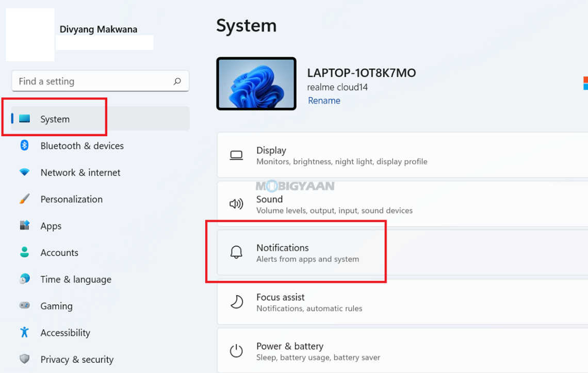Click the LAPTOP-1OT8K7MO device thumbnail

point(256,84)
